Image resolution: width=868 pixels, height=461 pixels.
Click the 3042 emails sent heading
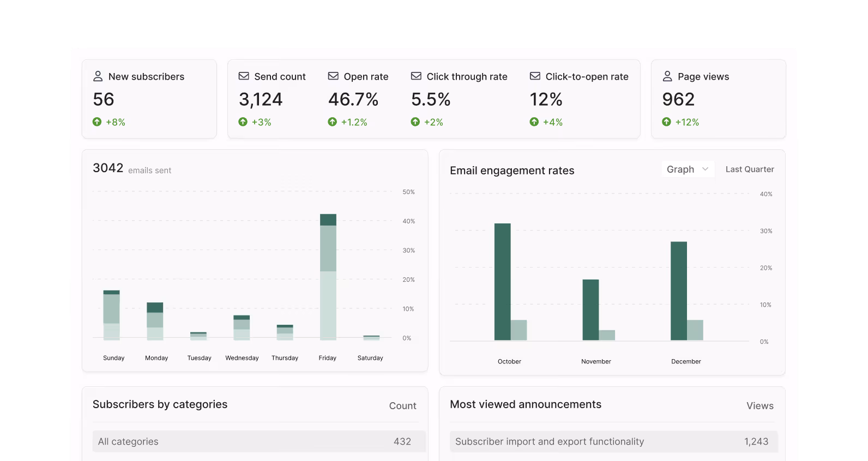click(132, 168)
